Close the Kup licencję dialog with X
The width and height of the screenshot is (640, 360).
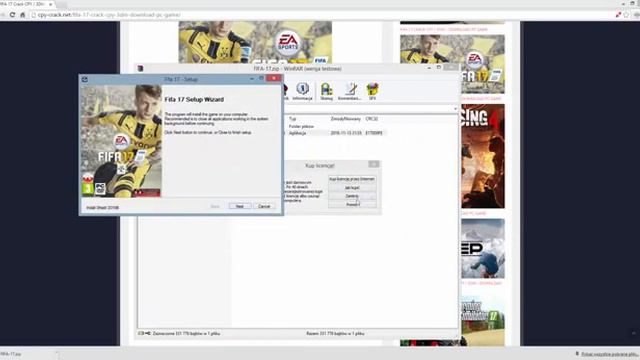coord(374,164)
